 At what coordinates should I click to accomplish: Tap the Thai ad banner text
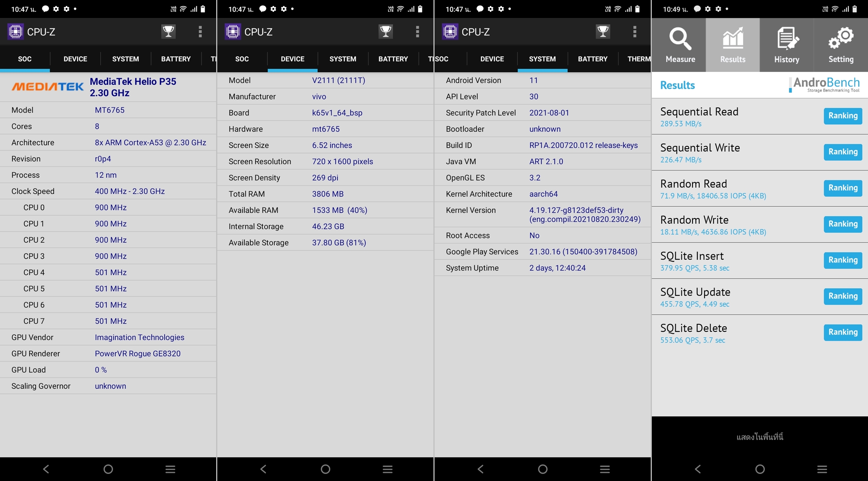pyautogui.click(x=760, y=437)
